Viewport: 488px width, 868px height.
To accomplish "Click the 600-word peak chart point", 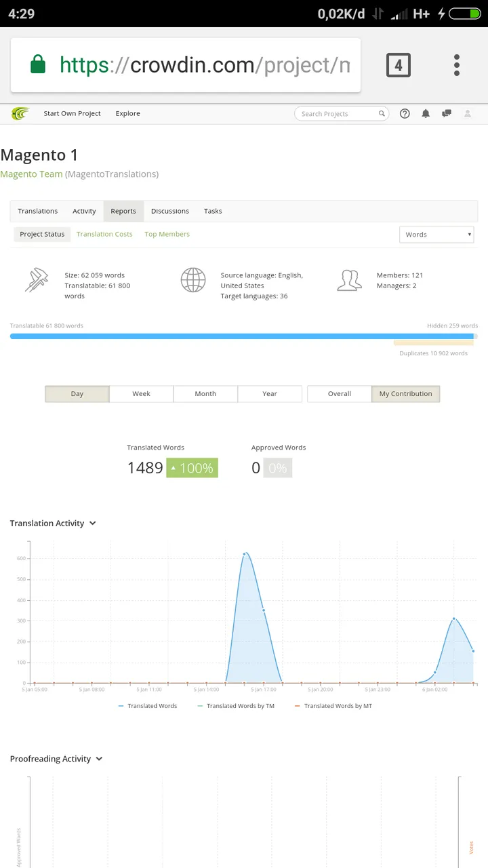I will click(245, 554).
